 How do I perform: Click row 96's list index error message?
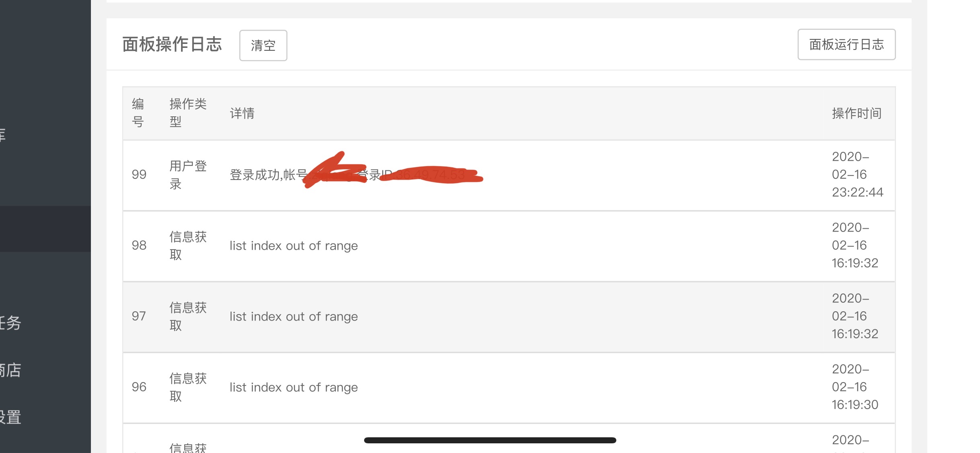[294, 387]
